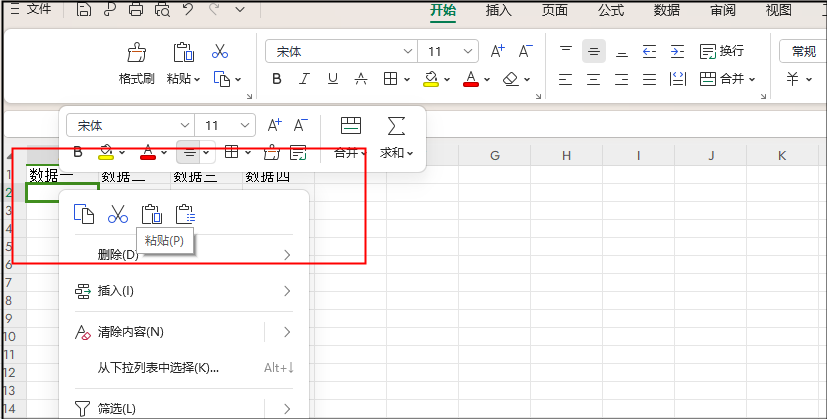Toggle Bold in the mini toolbar
827x419 pixels.
pos(78,153)
